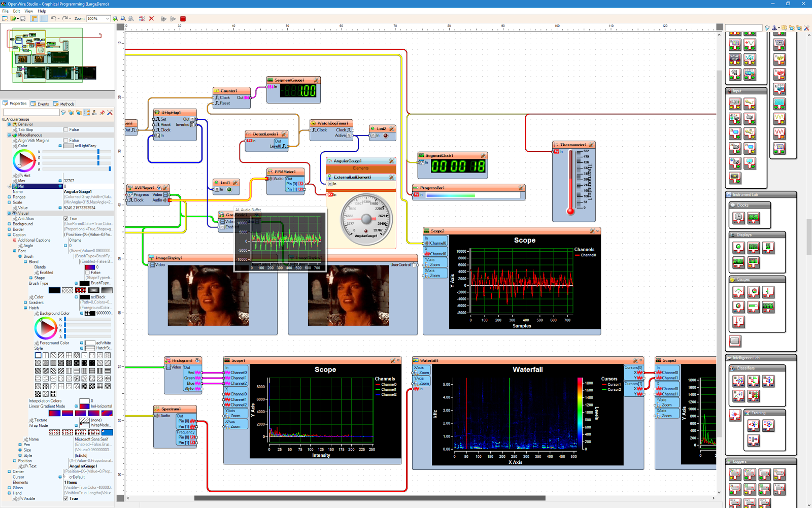Open the View menu
The height and width of the screenshot is (508, 812).
pos(28,11)
